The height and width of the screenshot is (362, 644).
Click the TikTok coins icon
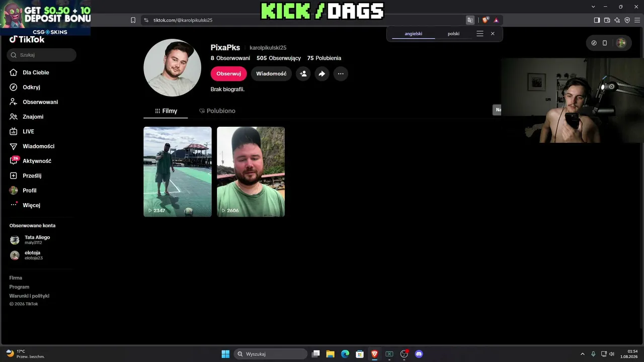click(x=594, y=43)
